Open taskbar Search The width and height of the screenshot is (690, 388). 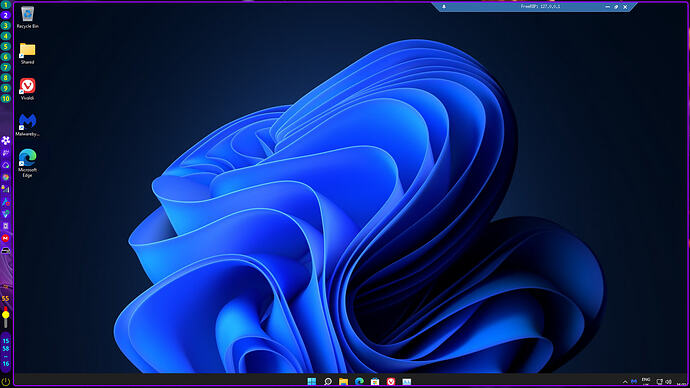click(x=328, y=381)
